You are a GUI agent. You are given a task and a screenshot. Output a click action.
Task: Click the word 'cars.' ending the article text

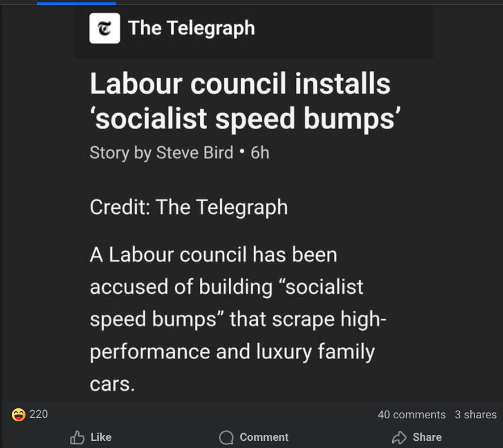[x=112, y=384]
